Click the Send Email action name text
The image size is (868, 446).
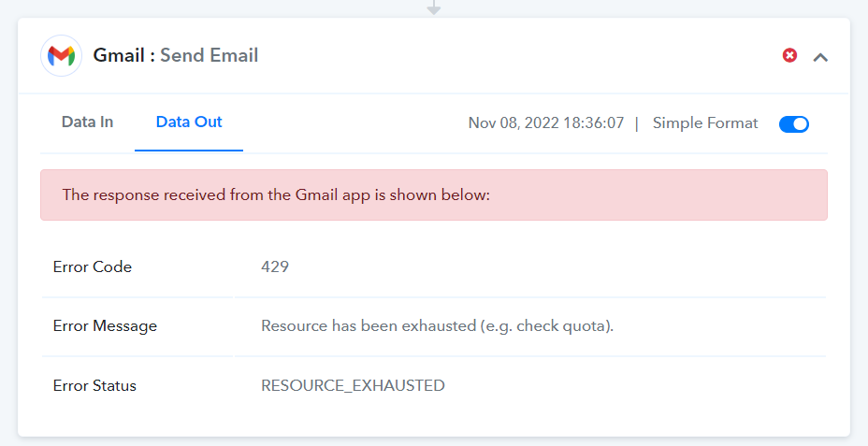pyautogui.click(x=210, y=55)
